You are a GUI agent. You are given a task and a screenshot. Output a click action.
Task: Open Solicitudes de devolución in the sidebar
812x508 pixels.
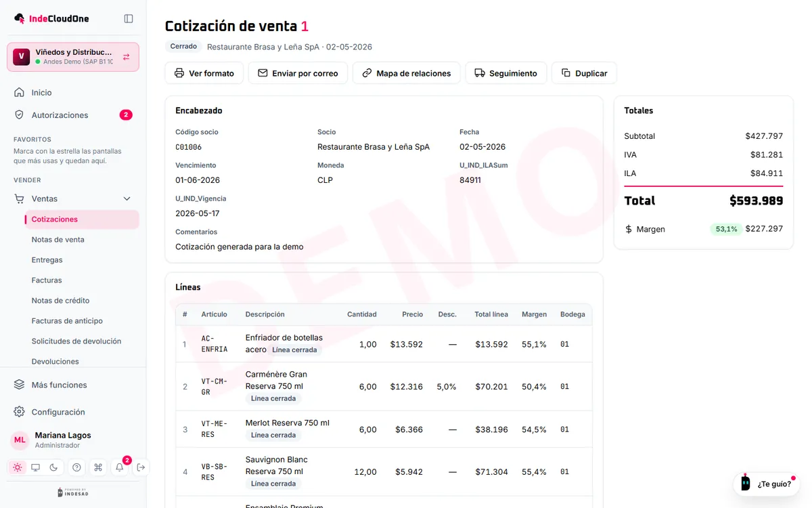(81, 341)
